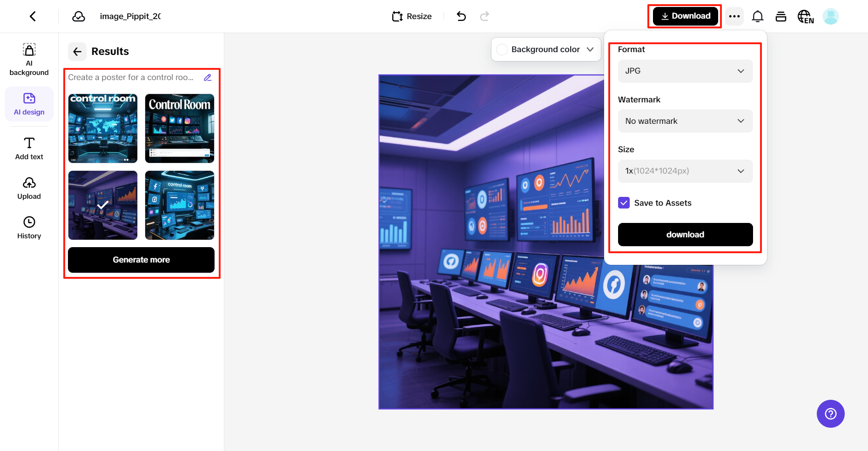Click the cloud save status icon
This screenshot has width=868, height=451.
point(79,16)
